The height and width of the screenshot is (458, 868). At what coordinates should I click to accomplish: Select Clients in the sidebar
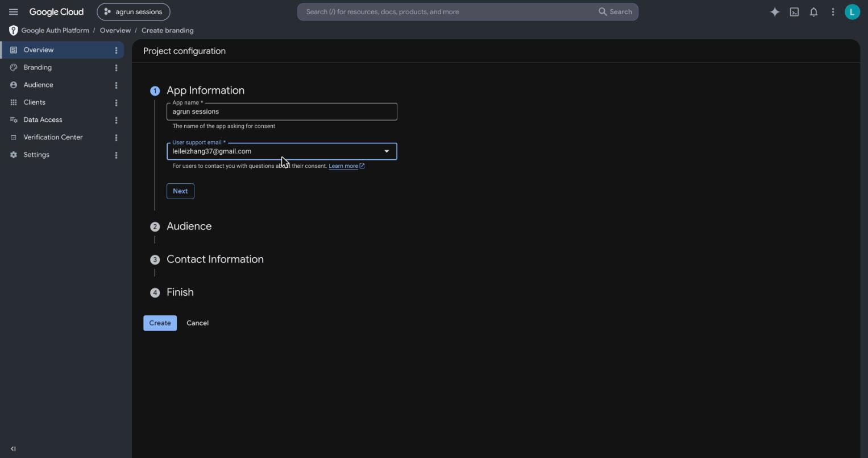(63, 102)
